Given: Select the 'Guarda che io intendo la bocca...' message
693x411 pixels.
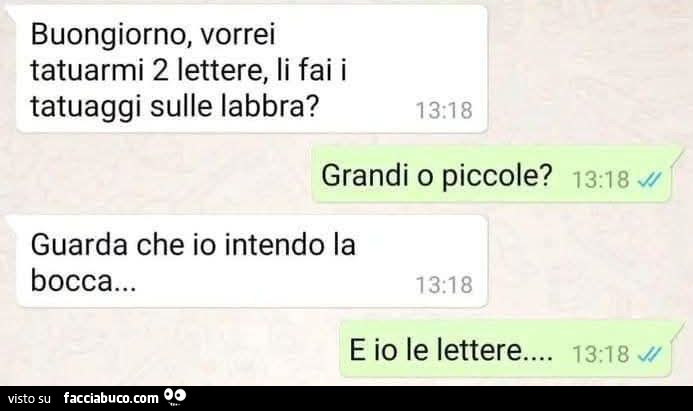Looking at the screenshot, I should coord(252,261).
